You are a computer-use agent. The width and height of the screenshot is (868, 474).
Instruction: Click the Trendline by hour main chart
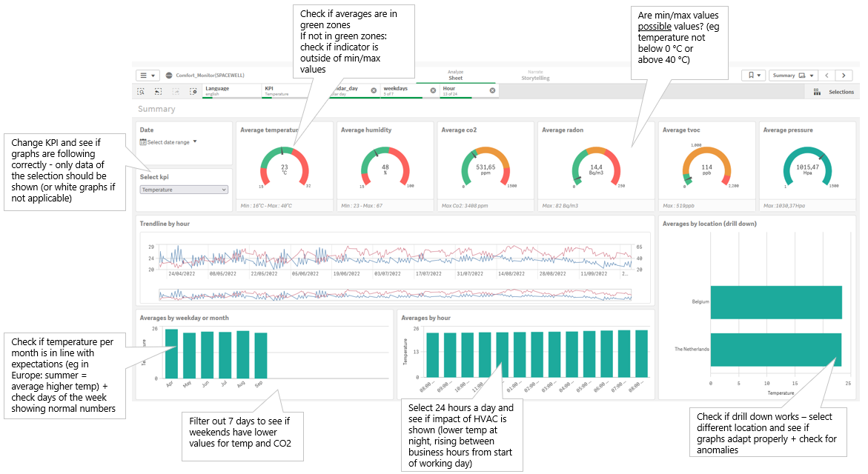coord(395,258)
